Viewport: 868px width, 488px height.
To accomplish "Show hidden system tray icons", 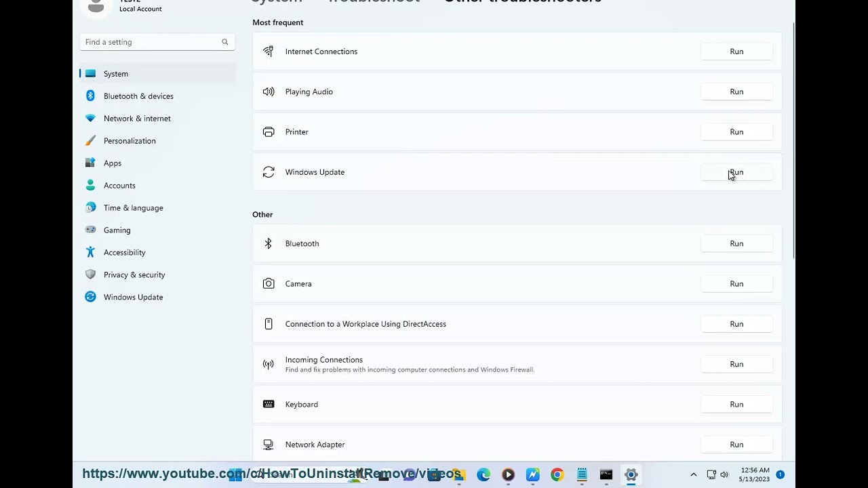I will (x=693, y=475).
